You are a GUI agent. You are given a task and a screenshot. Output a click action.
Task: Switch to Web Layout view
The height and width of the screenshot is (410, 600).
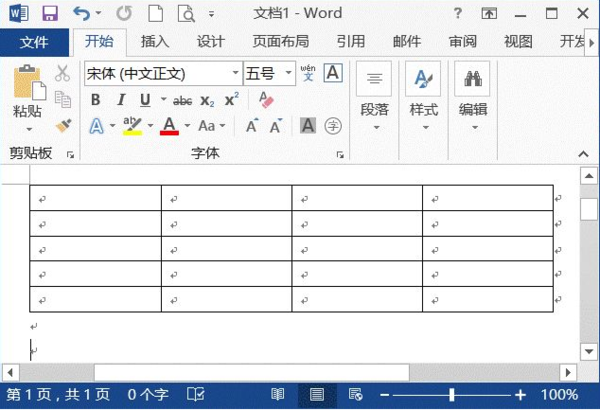[x=355, y=394]
